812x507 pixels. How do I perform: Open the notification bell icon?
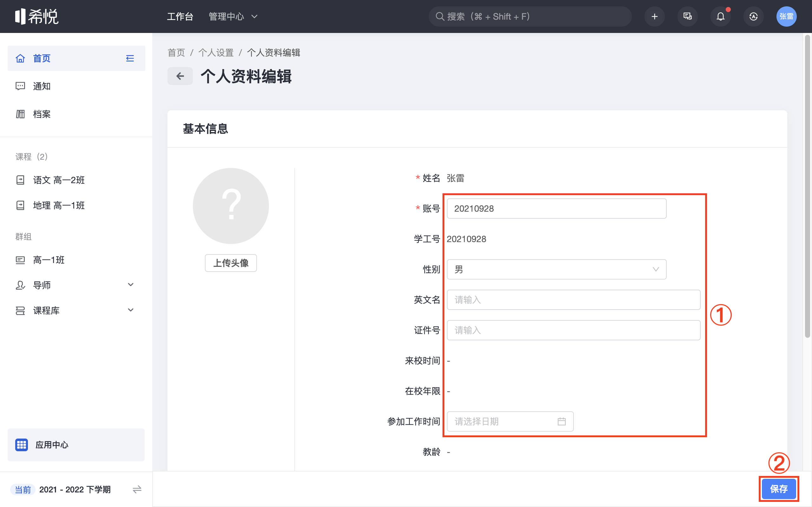pyautogui.click(x=720, y=16)
